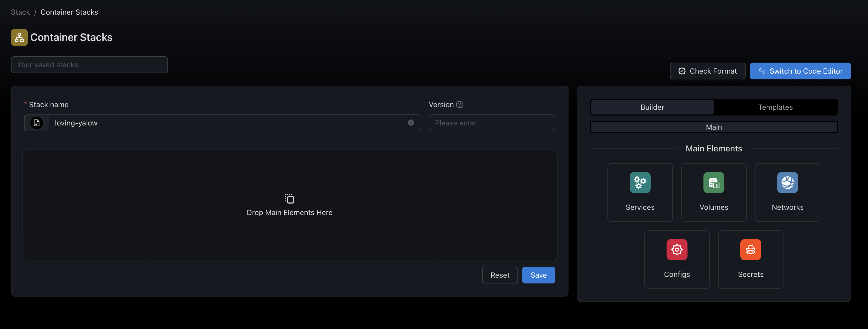Viewport: 868px width, 329px height.
Task: Open the Version help question icon
Action: coord(460,105)
